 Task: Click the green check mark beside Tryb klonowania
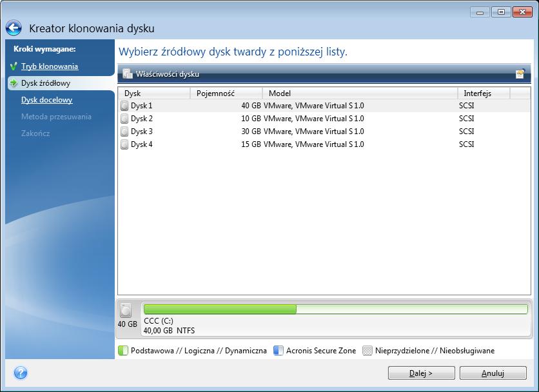coord(14,66)
